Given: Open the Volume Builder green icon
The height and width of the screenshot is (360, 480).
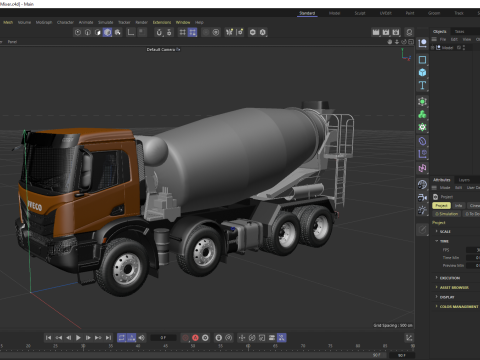Looking at the screenshot, I should (x=422, y=114).
